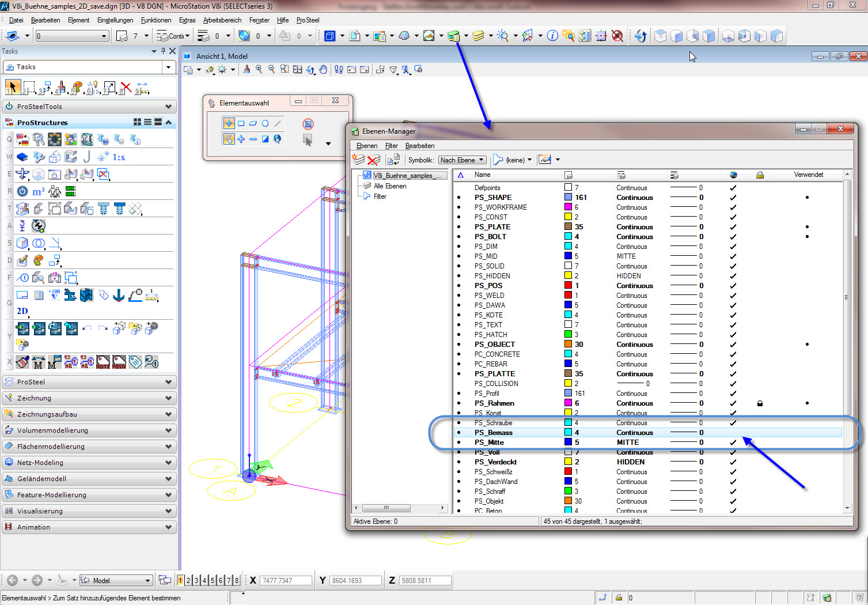Toggle the display checkmark for PS_POS
This screenshot has width=868, height=605.
pyautogui.click(x=733, y=286)
